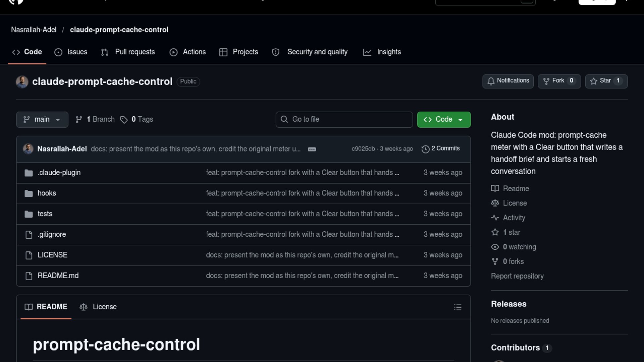This screenshot has height=362, width=644.
Task: Focus the Go to file search field
Action: coord(344,120)
